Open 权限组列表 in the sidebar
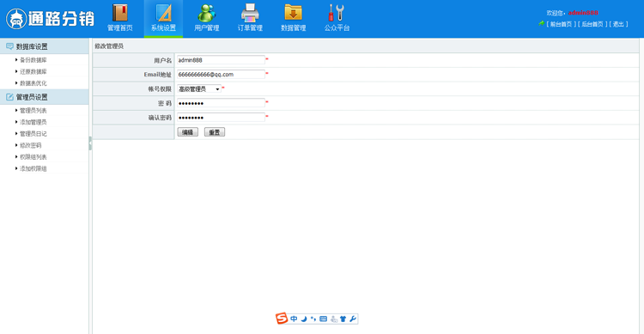The width and height of the screenshot is (644, 334). (x=33, y=157)
